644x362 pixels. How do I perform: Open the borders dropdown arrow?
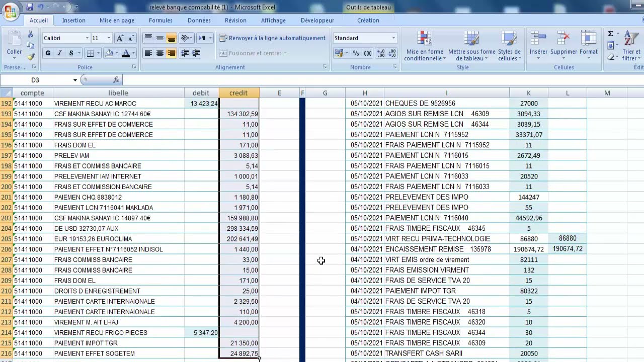coord(98,53)
